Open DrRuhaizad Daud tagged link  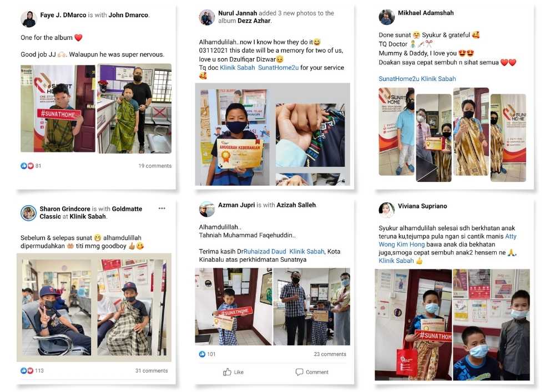click(x=265, y=251)
